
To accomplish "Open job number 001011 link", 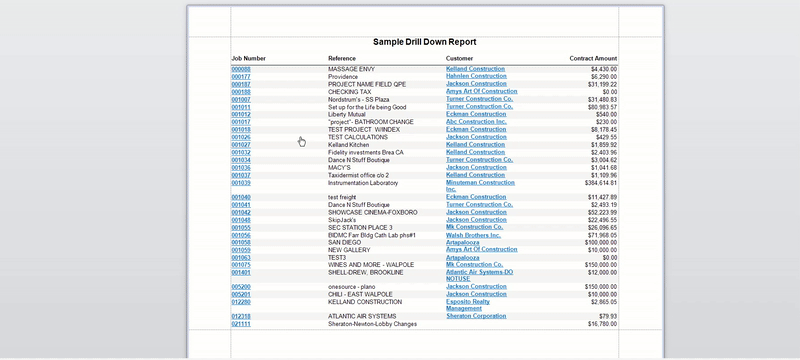I will pos(241,108).
